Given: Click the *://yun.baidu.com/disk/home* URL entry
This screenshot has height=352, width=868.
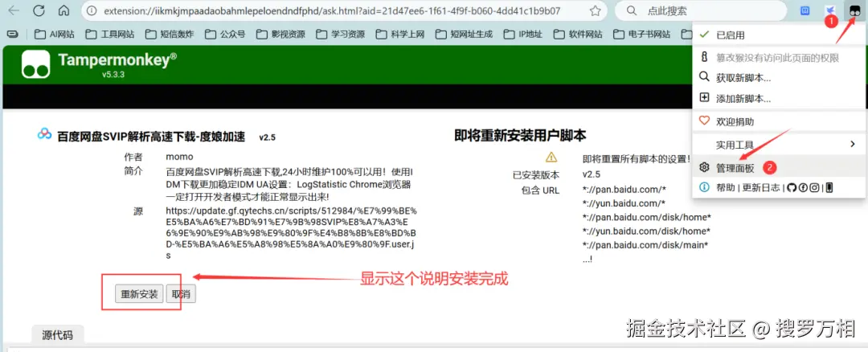Looking at the screenshot, I should [646, 231].
